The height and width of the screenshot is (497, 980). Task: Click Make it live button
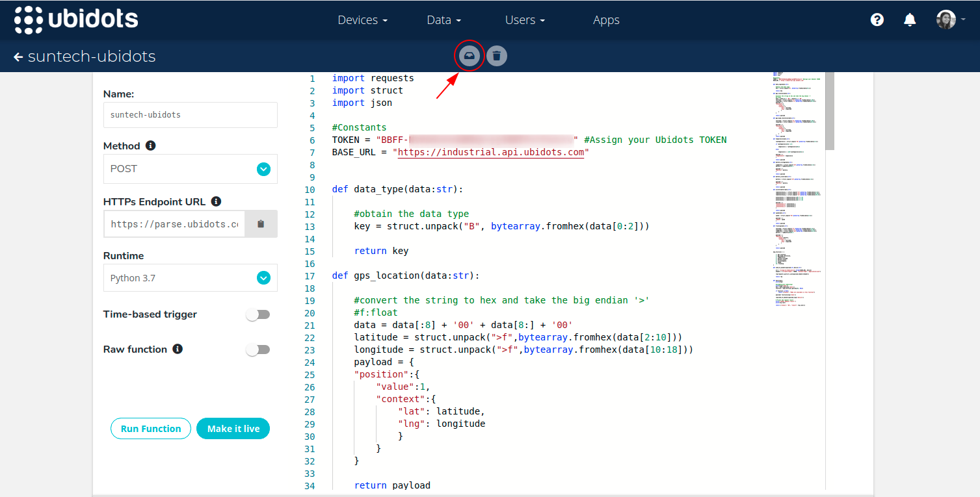(x=233, y=429)
